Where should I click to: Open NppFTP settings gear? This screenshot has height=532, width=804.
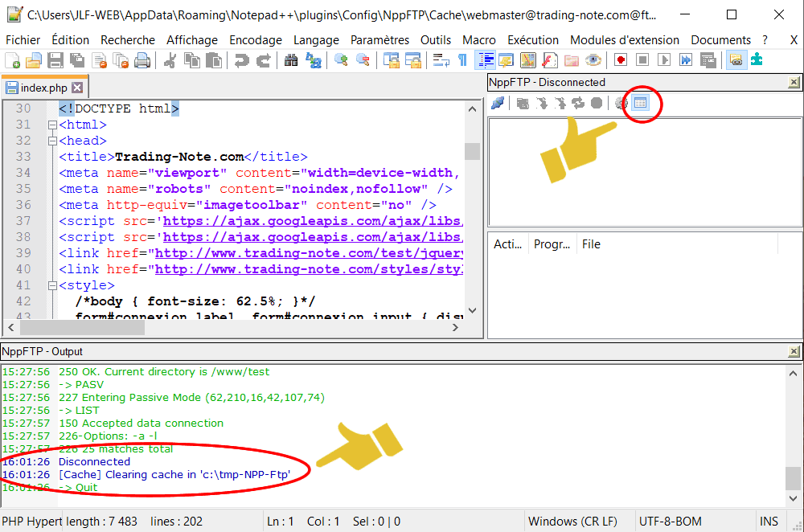[621, 103]
